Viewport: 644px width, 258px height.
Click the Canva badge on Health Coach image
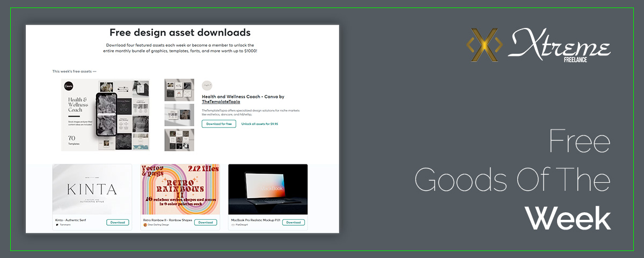tap(69, 86)
